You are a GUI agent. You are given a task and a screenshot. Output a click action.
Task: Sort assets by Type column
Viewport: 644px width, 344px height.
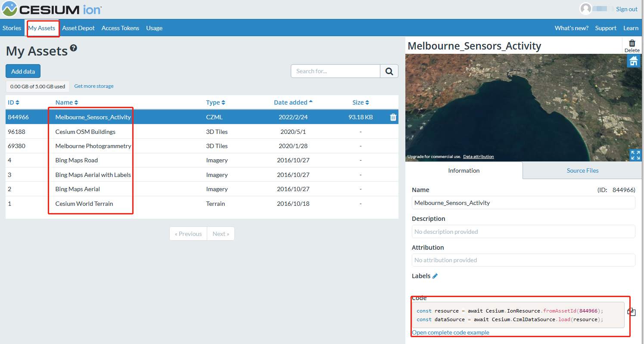[216, 102]
